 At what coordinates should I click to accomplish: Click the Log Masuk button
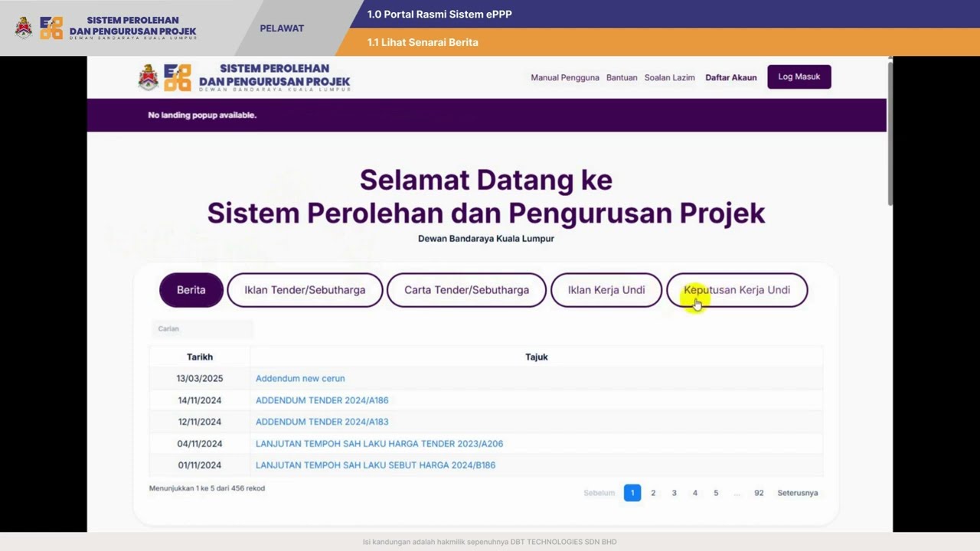pos(799,77)
